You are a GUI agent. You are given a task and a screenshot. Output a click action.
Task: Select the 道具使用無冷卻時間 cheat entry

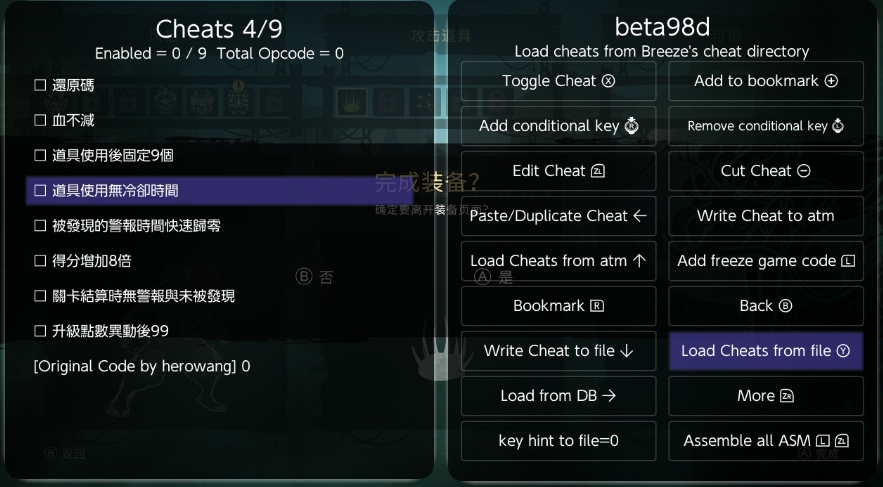pos(115,190)
